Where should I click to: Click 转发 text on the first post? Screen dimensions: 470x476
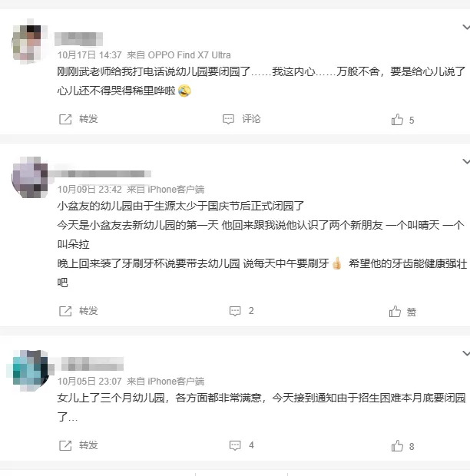pyautogui.click(x=88, y=119)
